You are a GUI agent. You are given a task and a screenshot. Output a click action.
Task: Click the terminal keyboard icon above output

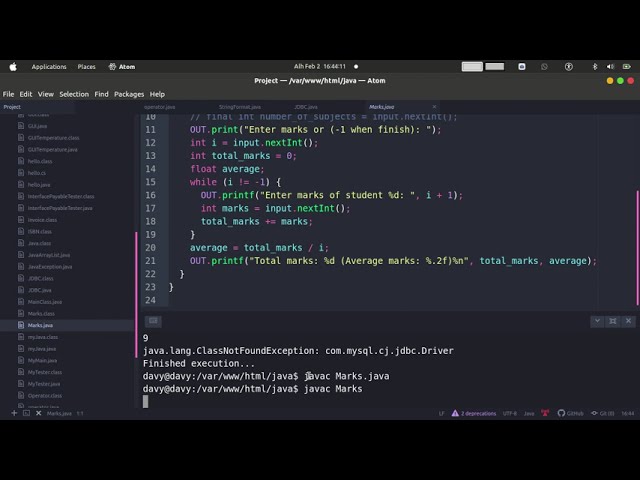153,321
